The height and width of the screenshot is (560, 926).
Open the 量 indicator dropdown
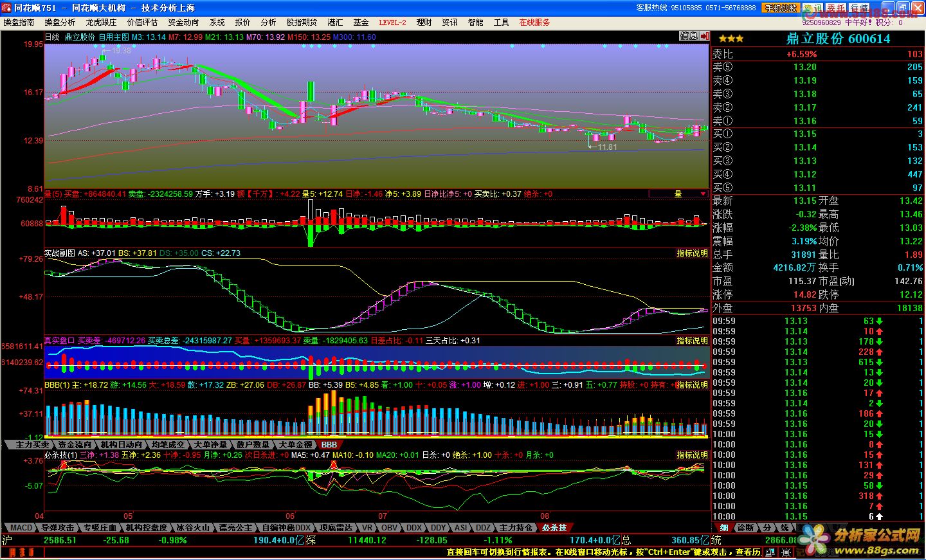[x=678, y=194]
